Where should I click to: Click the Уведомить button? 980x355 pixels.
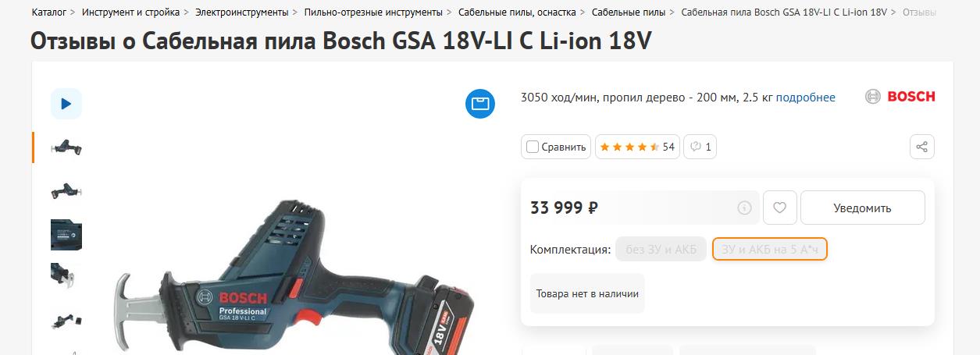tap(862, 208)
